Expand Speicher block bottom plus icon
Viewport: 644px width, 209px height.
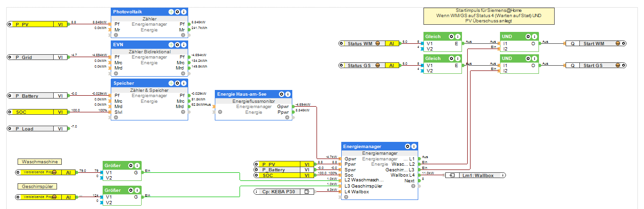[115, 117]
